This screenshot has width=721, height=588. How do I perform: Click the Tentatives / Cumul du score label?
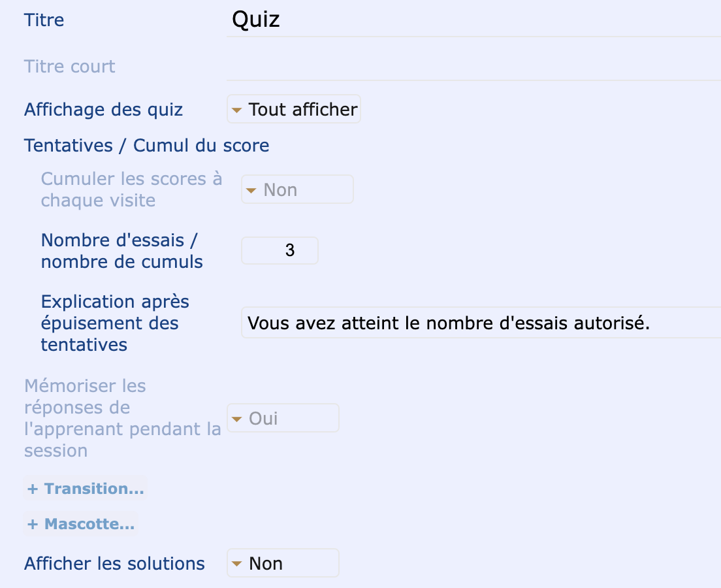(x=147, y=146)
